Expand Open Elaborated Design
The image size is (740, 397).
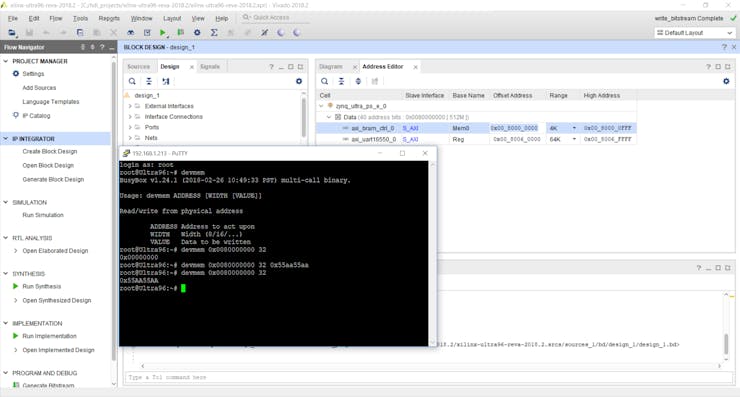(16, 251)
